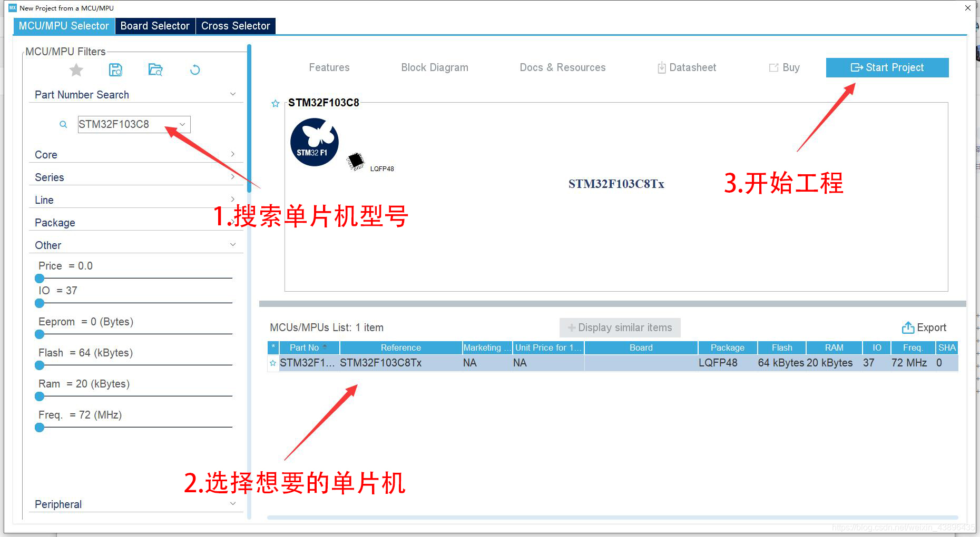Screen dimensions: 980x537
Task: Switch to MCU/MPU Selector tab
Action: (64, 26)
